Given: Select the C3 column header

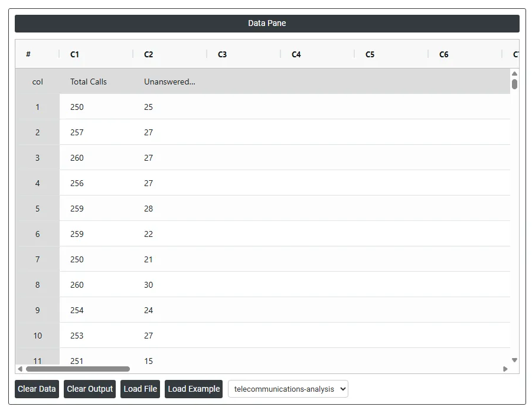Looking at the screenshot, I should 244,54.
